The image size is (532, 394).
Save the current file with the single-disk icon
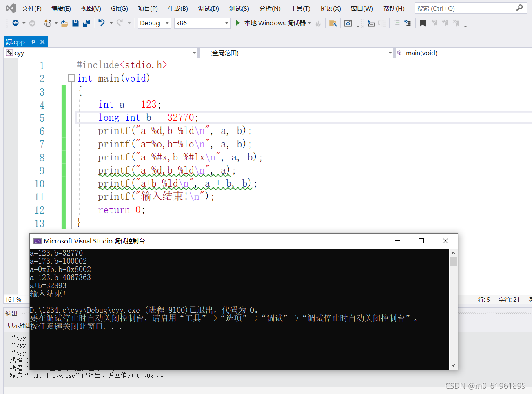tap(75, 23)
